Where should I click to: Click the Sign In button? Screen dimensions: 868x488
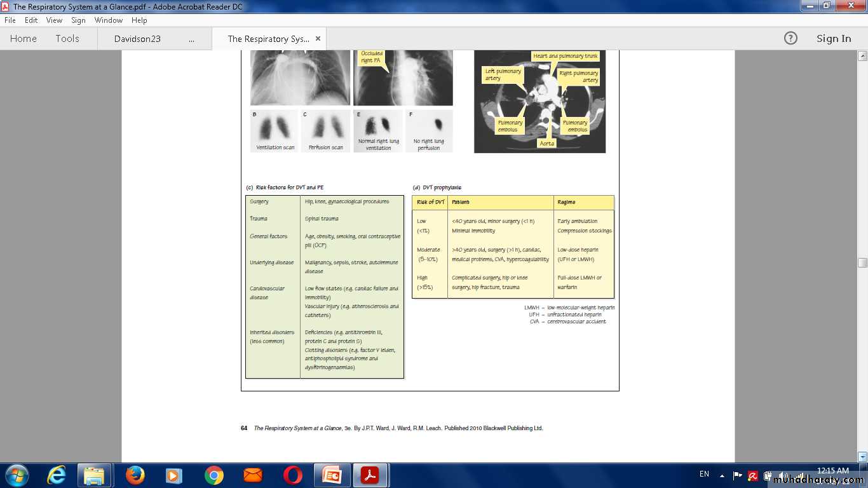[833, 39]
